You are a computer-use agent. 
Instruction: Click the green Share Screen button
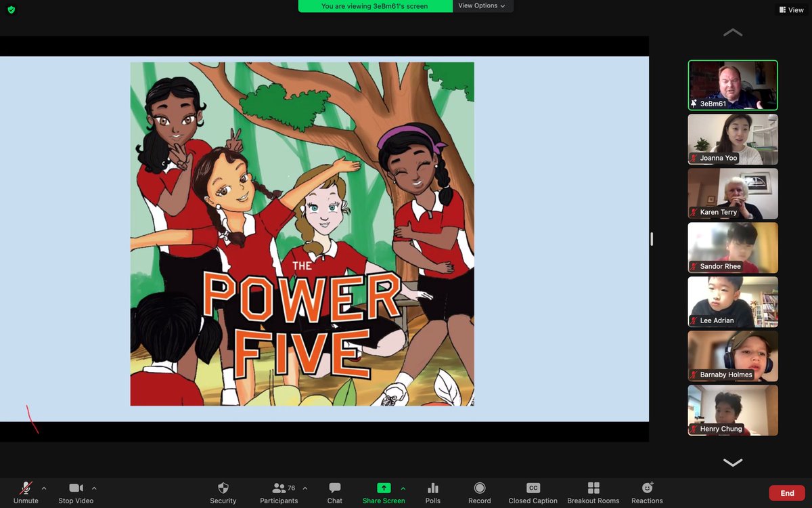click(x=384, y=492)
